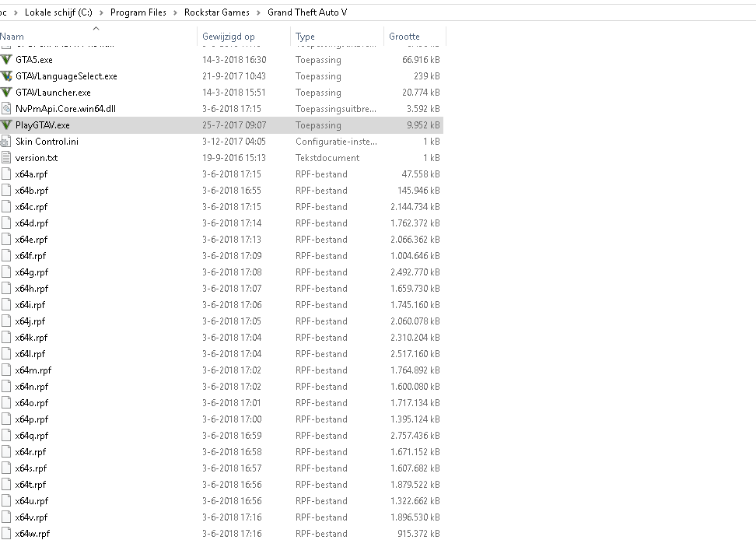Image resolution: width=756 pixels, height=540 pixels.
Task: Click the date 3-12-2017 04:05
Action: coord(234,142)
